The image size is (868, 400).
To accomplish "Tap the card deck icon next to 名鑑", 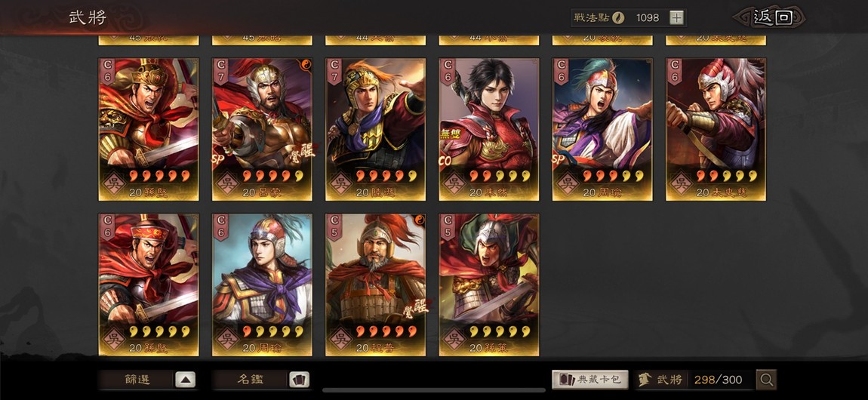I will point(299,380).
